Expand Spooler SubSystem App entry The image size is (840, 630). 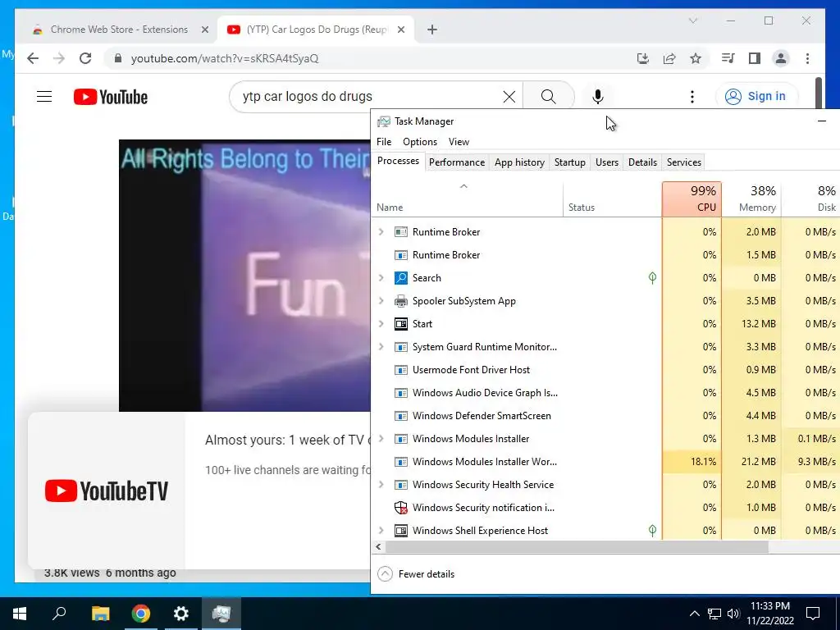pos(381,300)
